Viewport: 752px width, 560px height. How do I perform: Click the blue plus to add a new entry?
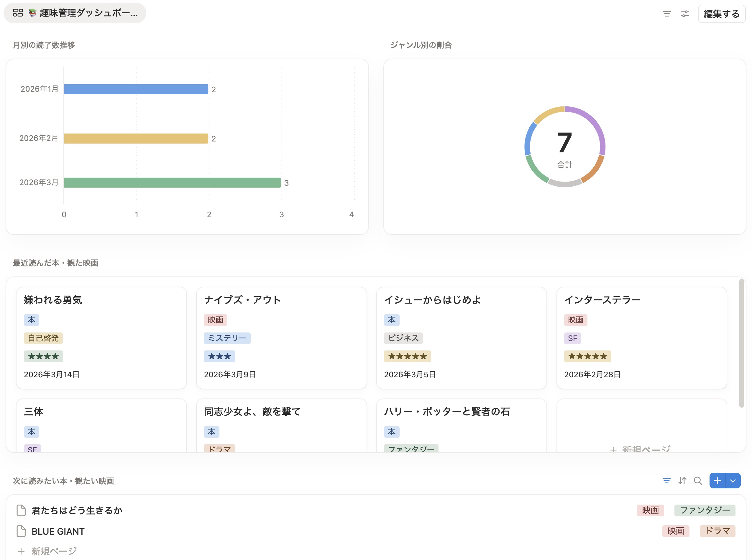[x=717, y=480]
